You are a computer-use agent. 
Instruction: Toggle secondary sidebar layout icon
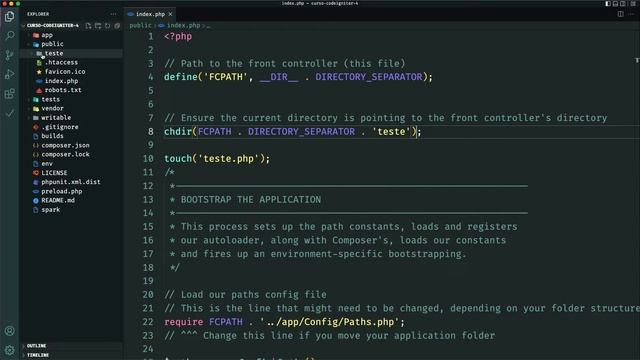(x=622, y=3)
